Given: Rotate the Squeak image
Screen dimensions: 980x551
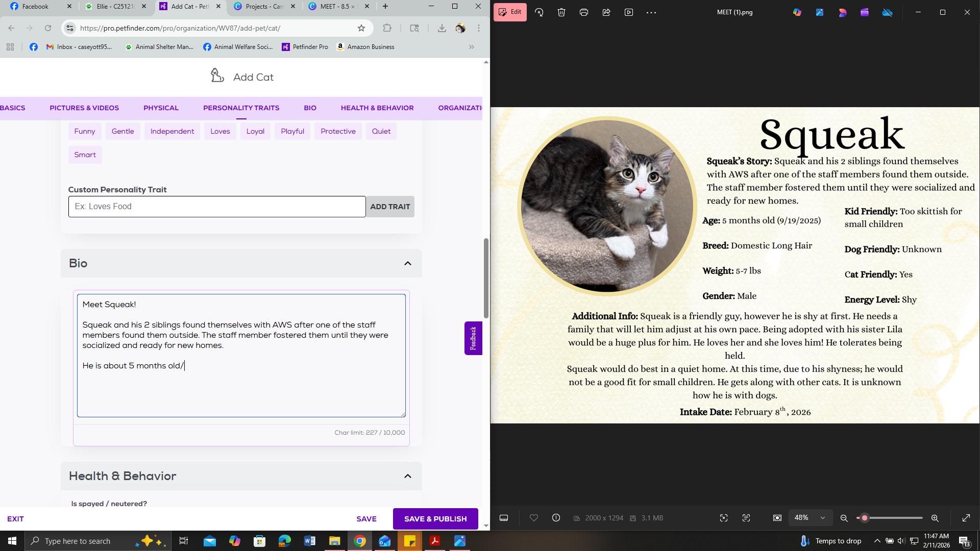Looking at the screenshot, I should tap(539, 12).
